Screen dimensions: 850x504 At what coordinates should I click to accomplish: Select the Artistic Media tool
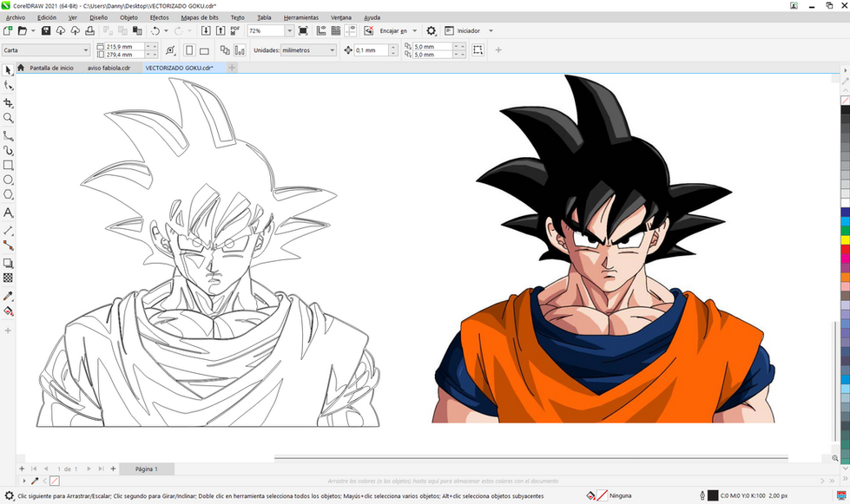[x=8, y=150]
